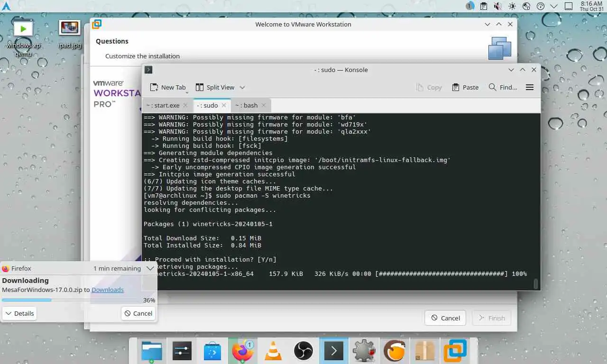The height and width of the screenshot is (364, 607).
Task: Open a New Tab in Konsole
Action: tap(168, 87)
